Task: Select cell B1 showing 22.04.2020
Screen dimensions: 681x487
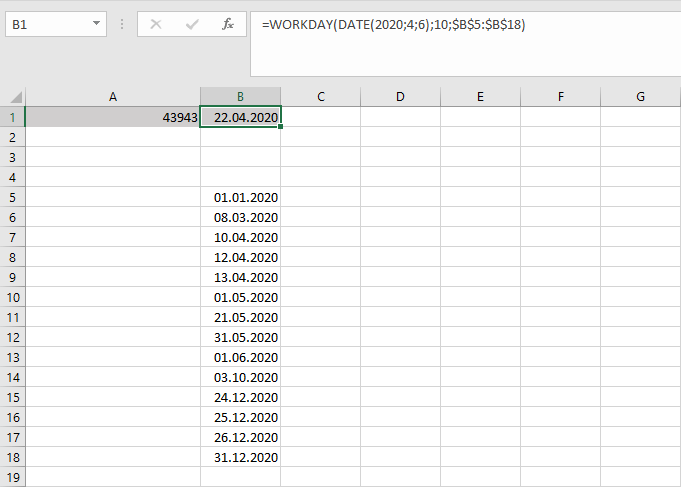Action: coord(240,117)
